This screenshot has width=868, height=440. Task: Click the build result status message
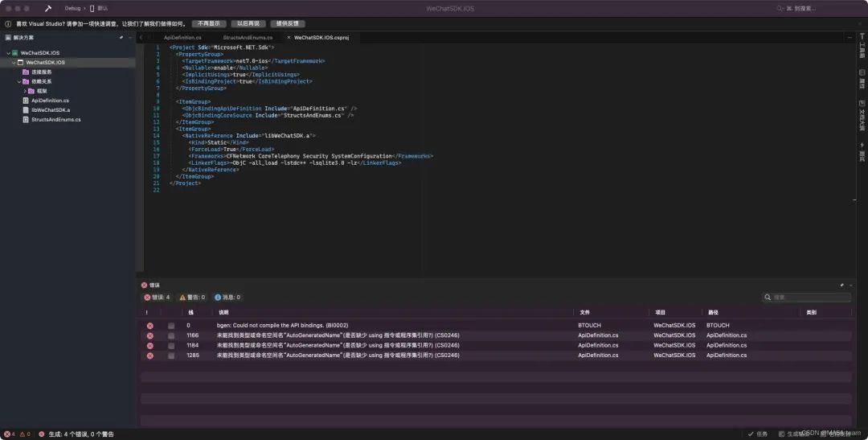coord(81,434)
